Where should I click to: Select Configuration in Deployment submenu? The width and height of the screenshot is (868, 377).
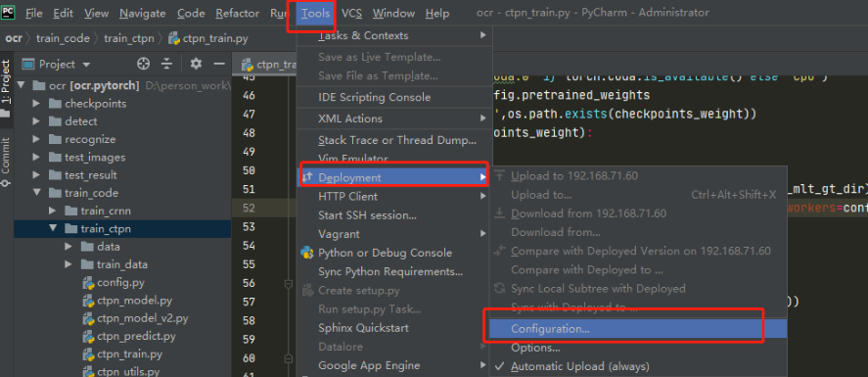click(x=638, y=329)
